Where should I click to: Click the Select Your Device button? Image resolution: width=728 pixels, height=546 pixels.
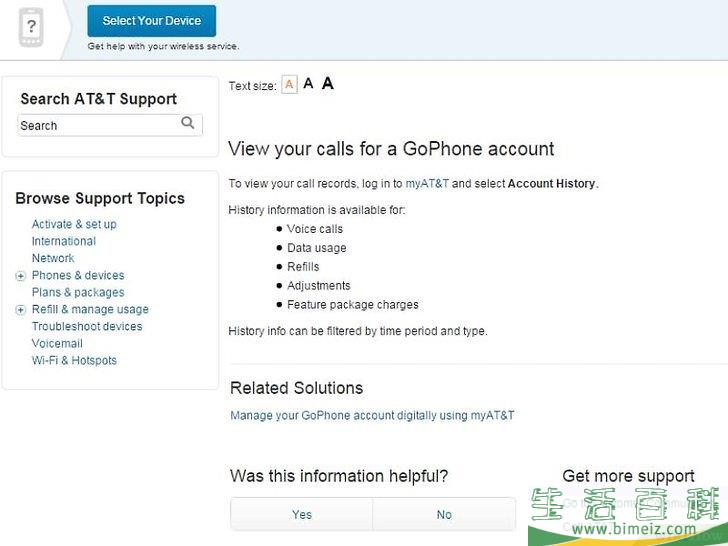tap(151, 21)
